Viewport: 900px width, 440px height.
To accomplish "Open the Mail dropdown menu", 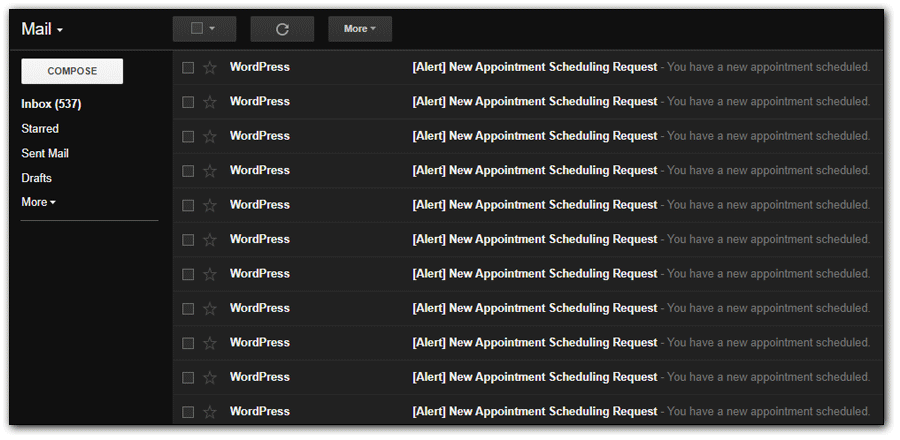I will 42,29.
